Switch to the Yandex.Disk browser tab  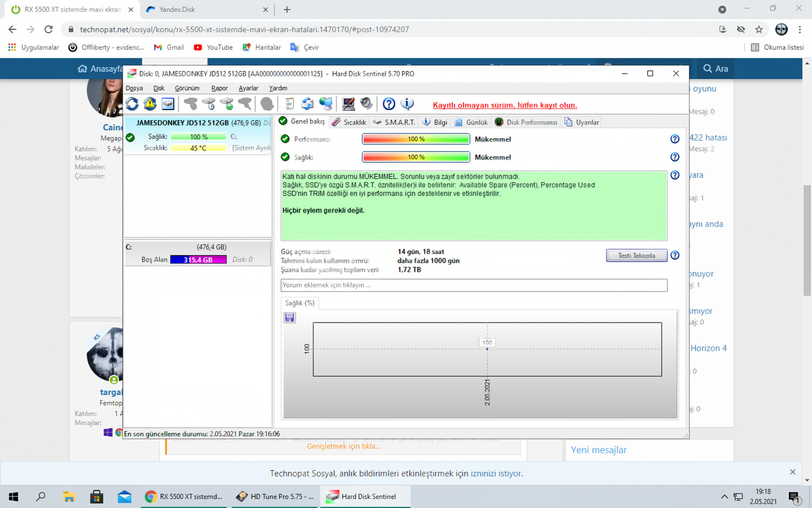[206, 9]
